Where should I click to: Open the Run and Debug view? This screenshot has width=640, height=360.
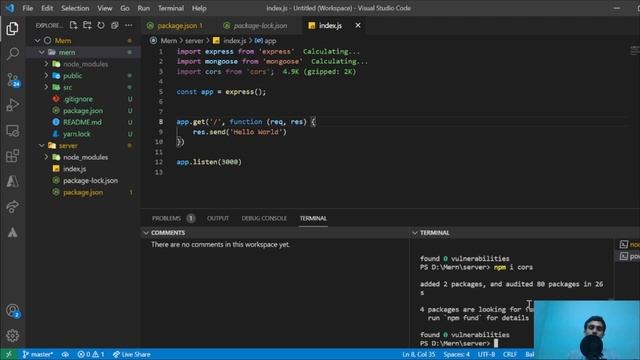coord(12,105)
